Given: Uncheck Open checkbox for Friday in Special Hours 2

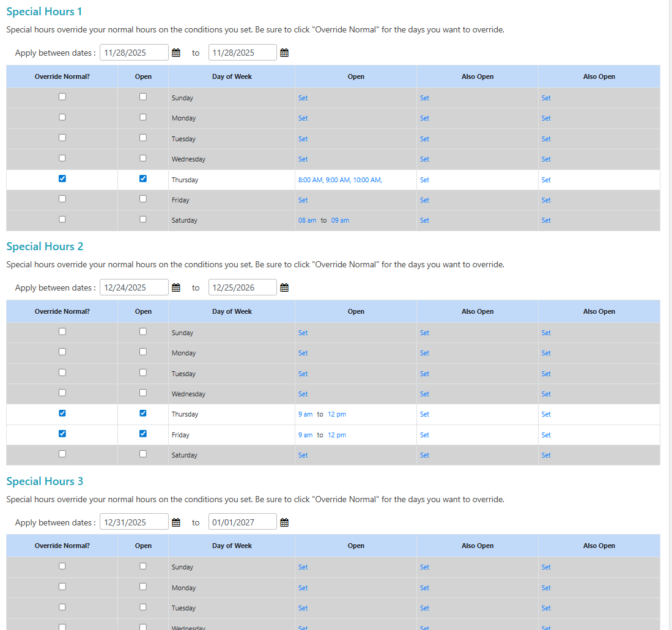Looking at the screenshot, I should (143, 434).
